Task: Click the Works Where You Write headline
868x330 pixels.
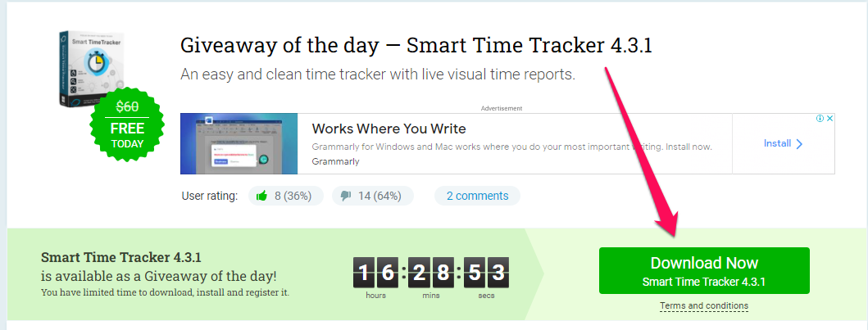Action: pyautogui.click(x=389, y=129)
